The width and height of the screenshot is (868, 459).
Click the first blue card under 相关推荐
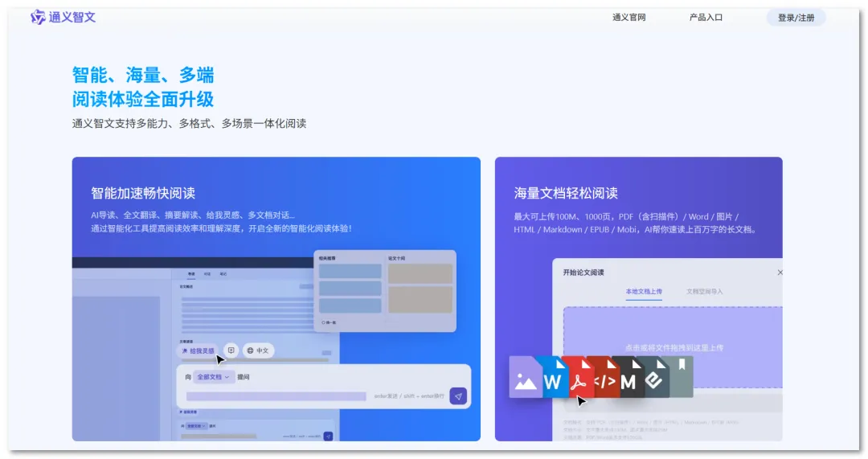tap(350, 271)
